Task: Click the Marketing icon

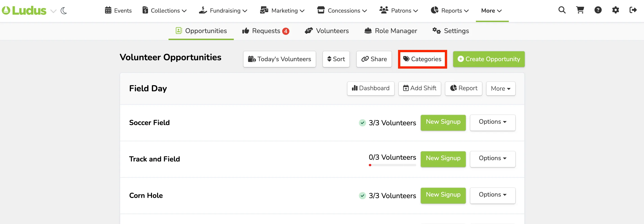Action: point(264,10)
